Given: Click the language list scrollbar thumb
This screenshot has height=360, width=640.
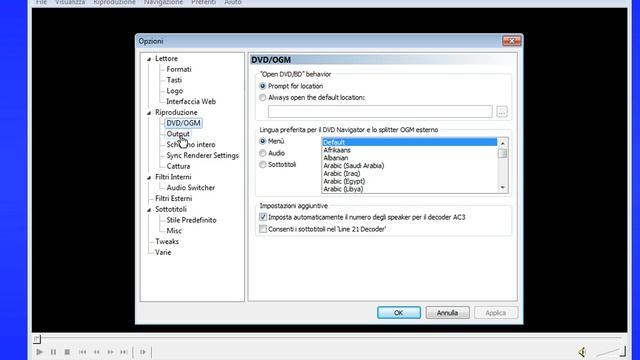Looking at the screenshot, I should point(502,153).
